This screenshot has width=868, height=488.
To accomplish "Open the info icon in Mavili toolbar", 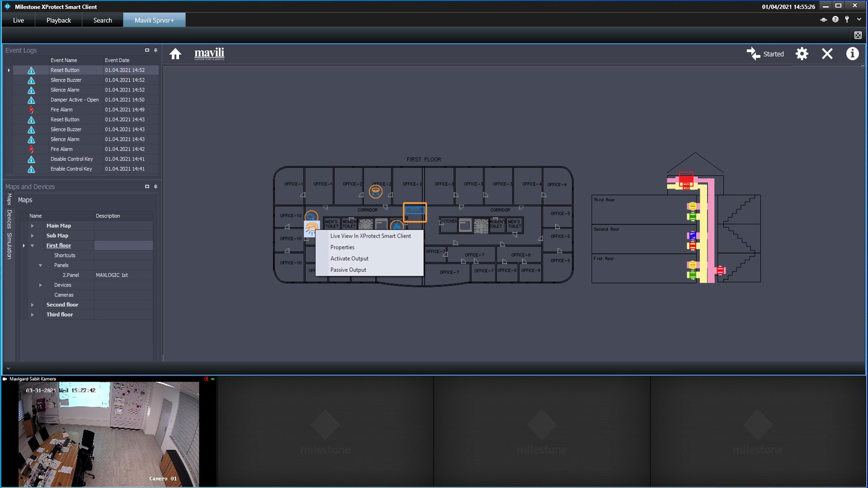I will [852, 54].
